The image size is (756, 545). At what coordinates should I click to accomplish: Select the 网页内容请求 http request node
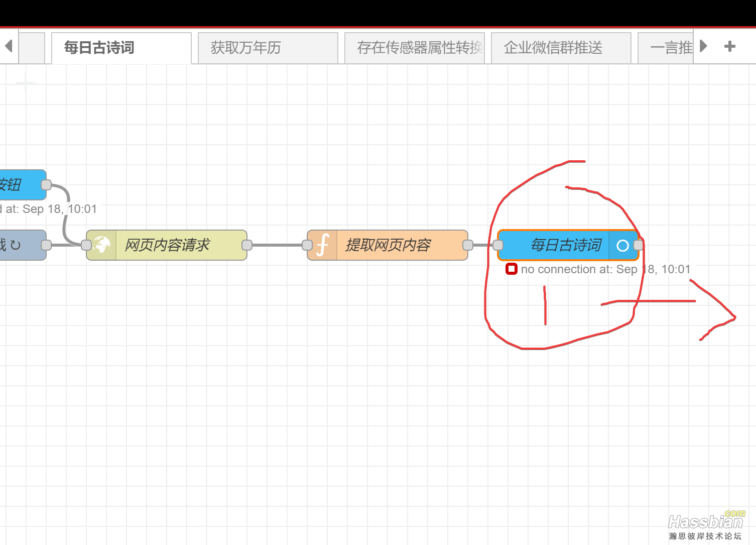[167, 245]
